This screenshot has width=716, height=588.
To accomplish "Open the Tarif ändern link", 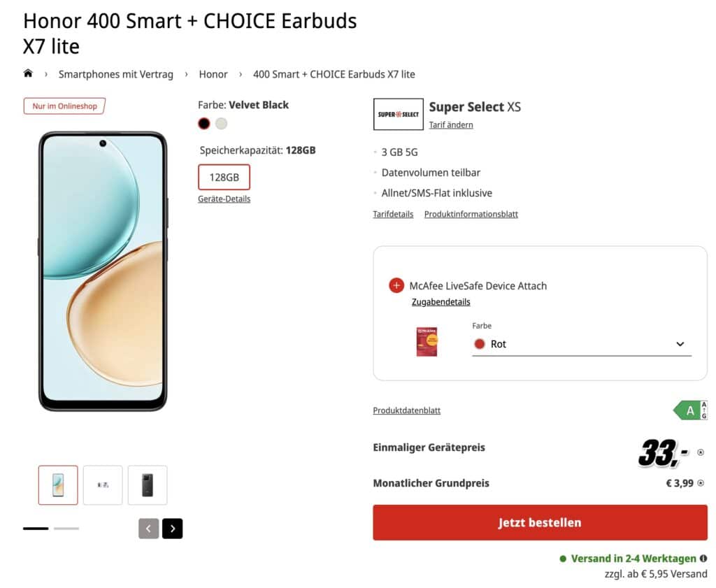I will tap(451, 125).
